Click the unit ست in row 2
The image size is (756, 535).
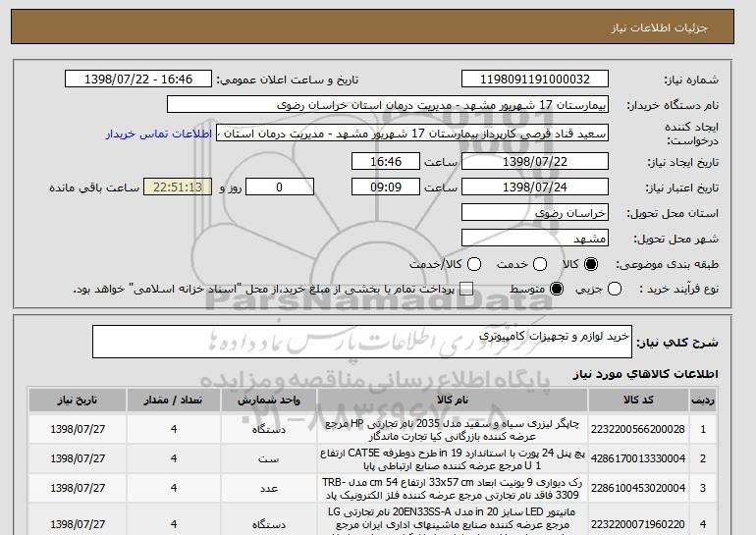point(269,458)
